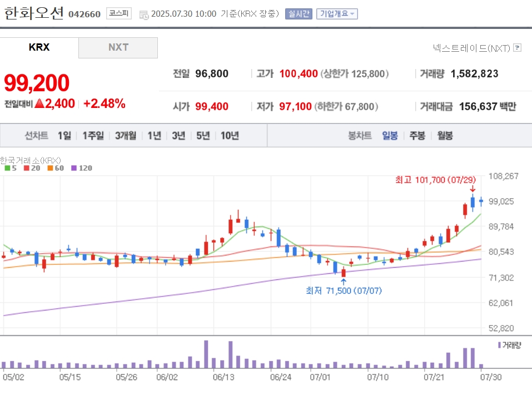Click the high price 100,400
Image resolution: width=532 pixels, height=394 pixels.
tap(299, 73)
